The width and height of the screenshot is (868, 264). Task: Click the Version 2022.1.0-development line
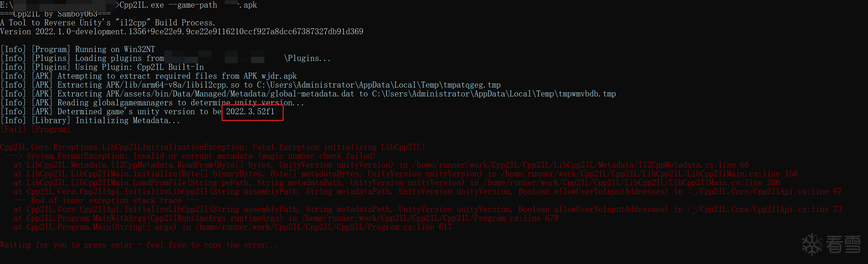182,32
